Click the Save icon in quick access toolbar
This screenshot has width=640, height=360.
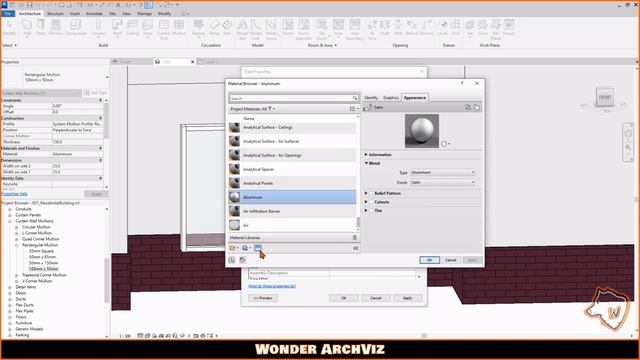point(29,5)
